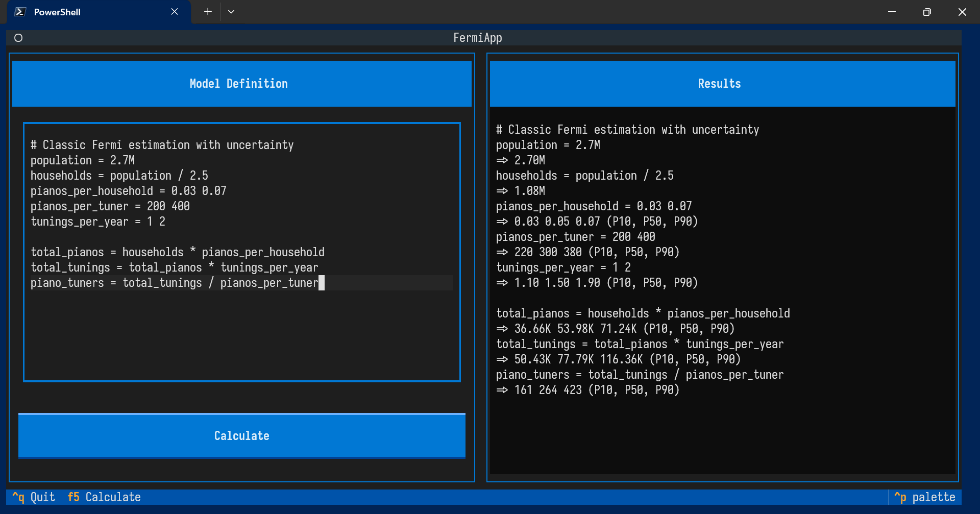The width and height of the screenshot is (980, 514).
Task: Click the circle icon in FermiApp header
Action: click(x=18, y=38)
